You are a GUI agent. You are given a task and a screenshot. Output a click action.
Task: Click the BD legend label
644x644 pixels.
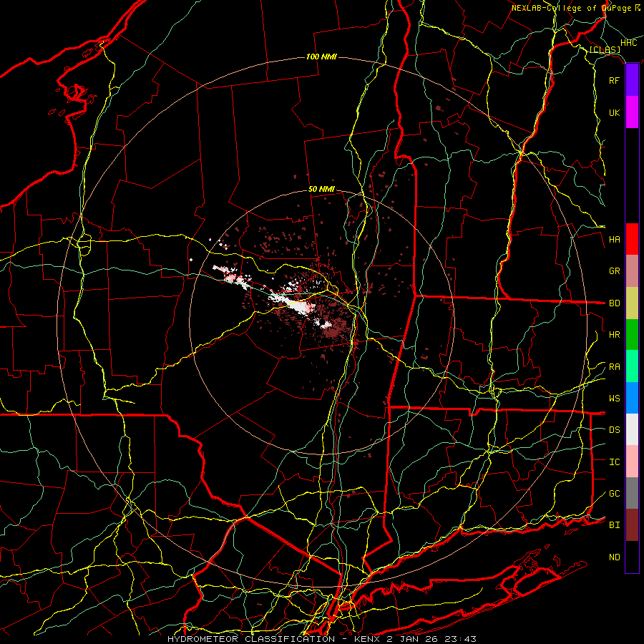tap(615, 303)
